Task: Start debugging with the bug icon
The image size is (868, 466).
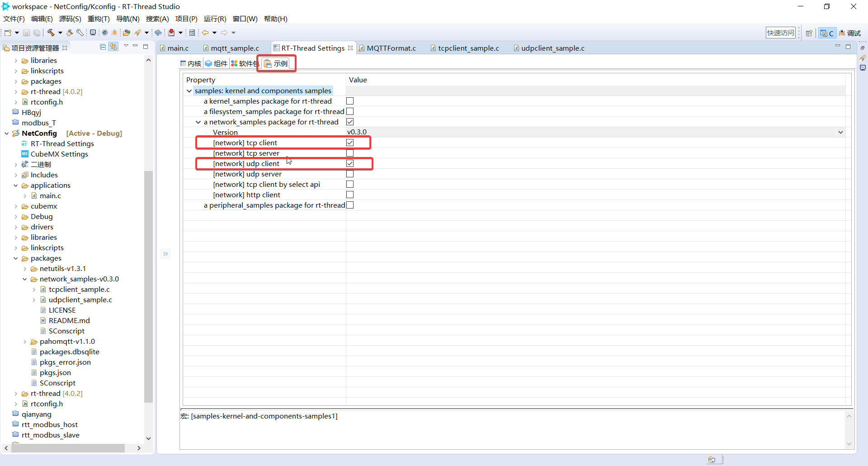Action: [x=114, y=33]
